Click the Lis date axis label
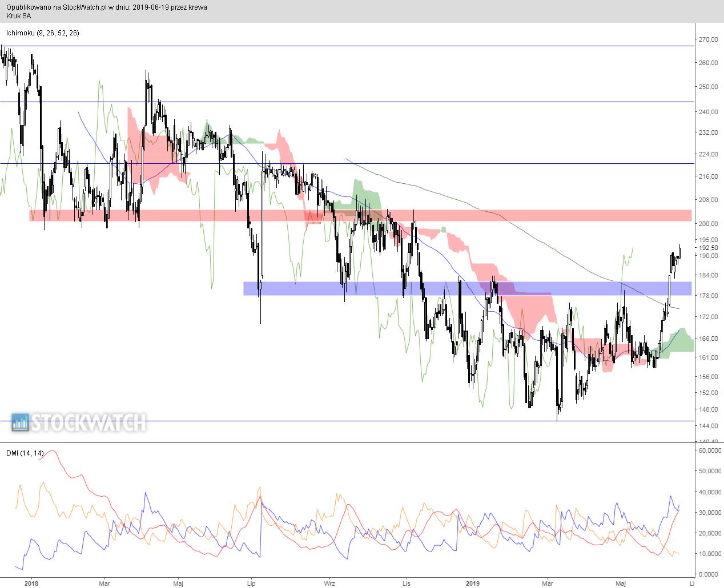Viewport: 724px width, 588px height. pos(407,583)
